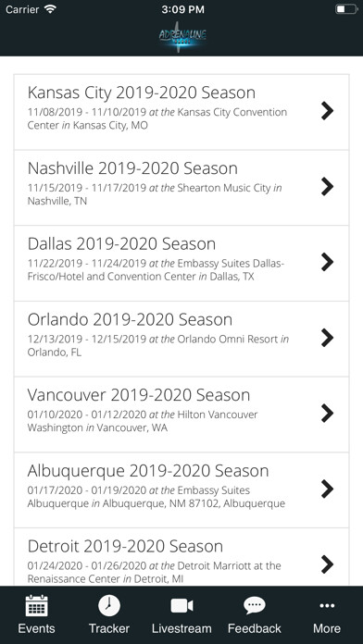Open the Tracker clock icon
363x644 pixels.
click(x=109, y=606)
